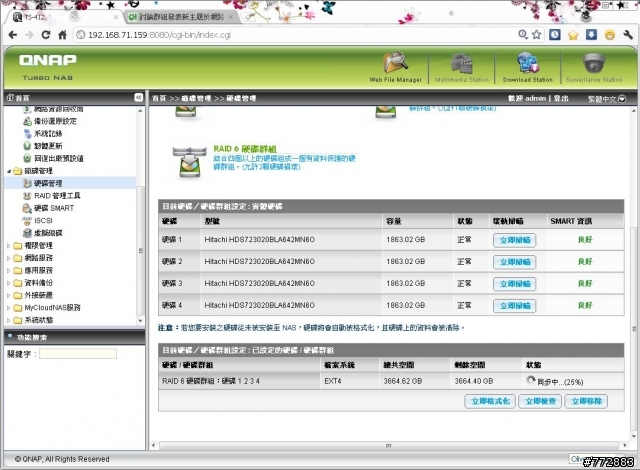This screenshot has height=470, width=640.
Task: Click the 關鍵字 search input field
Action: click(x=78, y=354)
